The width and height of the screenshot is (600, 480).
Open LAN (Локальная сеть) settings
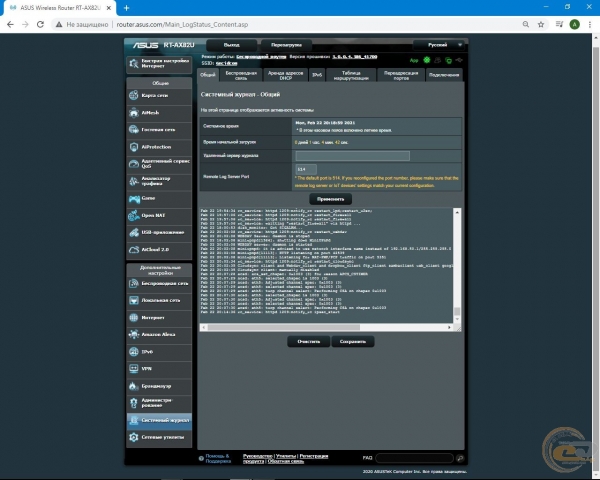coord(159,300)
